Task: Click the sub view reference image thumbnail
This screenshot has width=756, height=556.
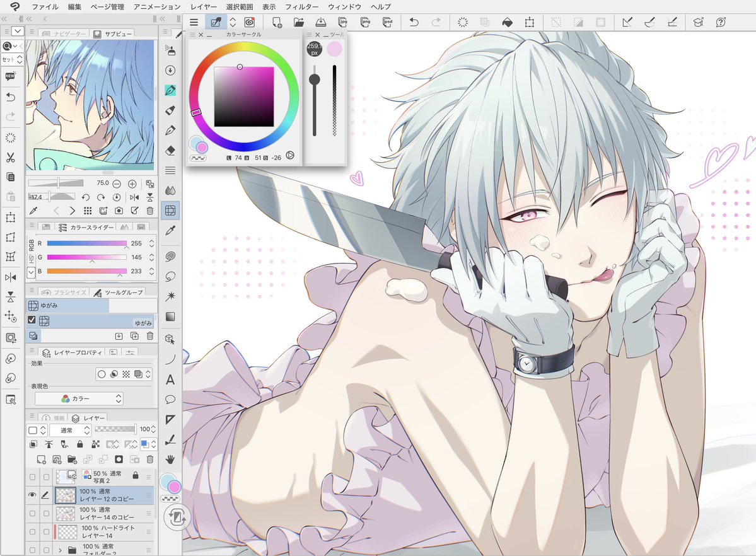Action: (x=90, y=105)
